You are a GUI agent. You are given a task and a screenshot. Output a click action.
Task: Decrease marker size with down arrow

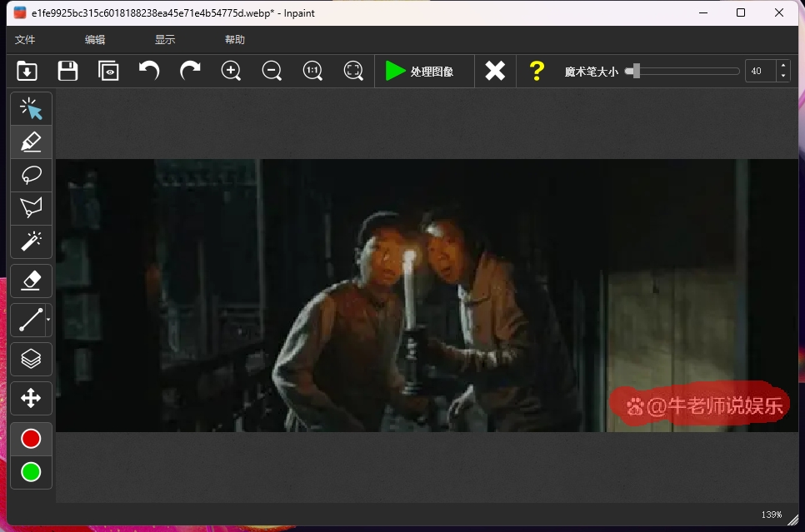coord(783,76)
